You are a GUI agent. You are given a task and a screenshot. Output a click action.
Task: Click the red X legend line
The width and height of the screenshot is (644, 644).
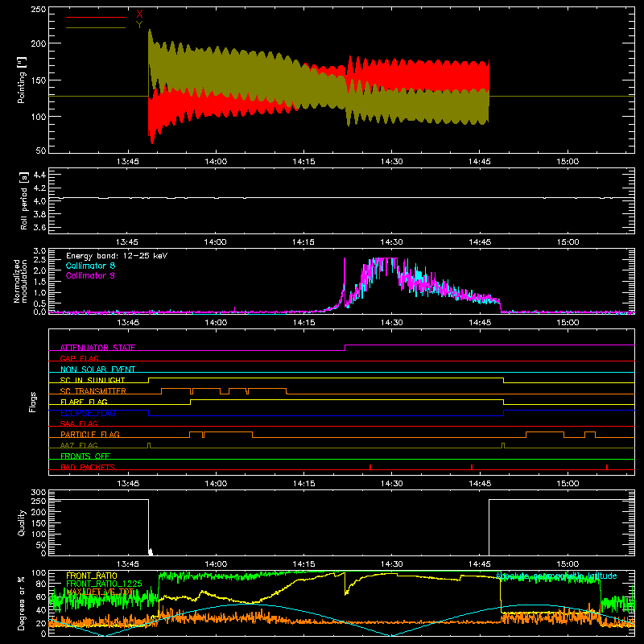tap(96, 17)
